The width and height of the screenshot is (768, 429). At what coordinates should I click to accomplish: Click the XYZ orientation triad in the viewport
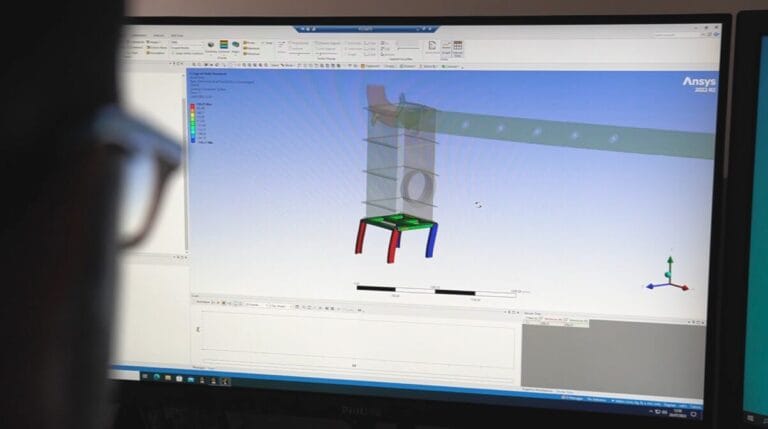(x=669, y=277)
